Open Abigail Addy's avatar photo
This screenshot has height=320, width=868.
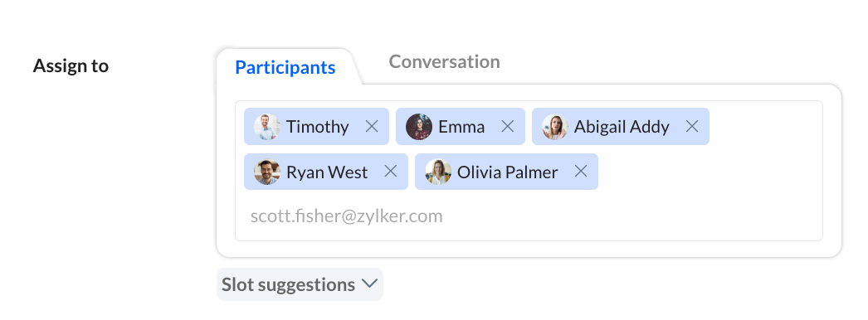pos(555,127)
